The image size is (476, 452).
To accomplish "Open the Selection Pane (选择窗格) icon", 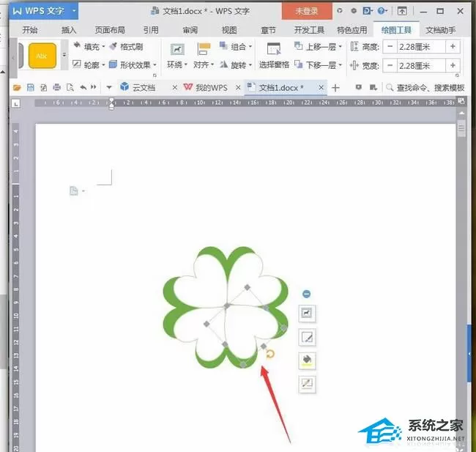I will coord(274,48).
